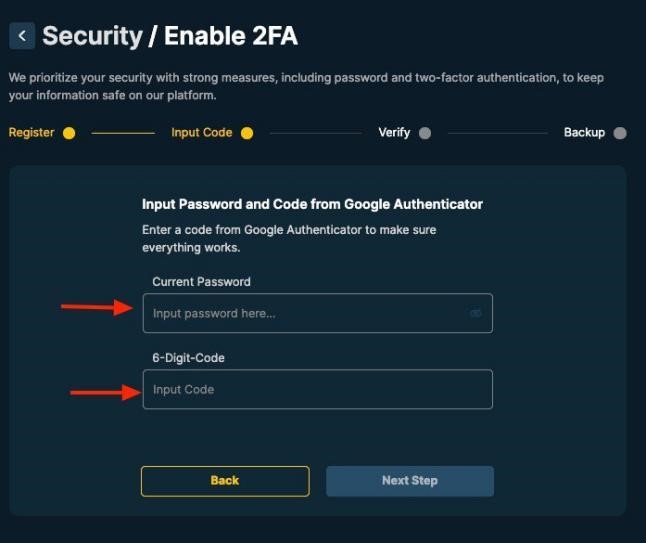Open the Backup step label

[x=584, y=133]
